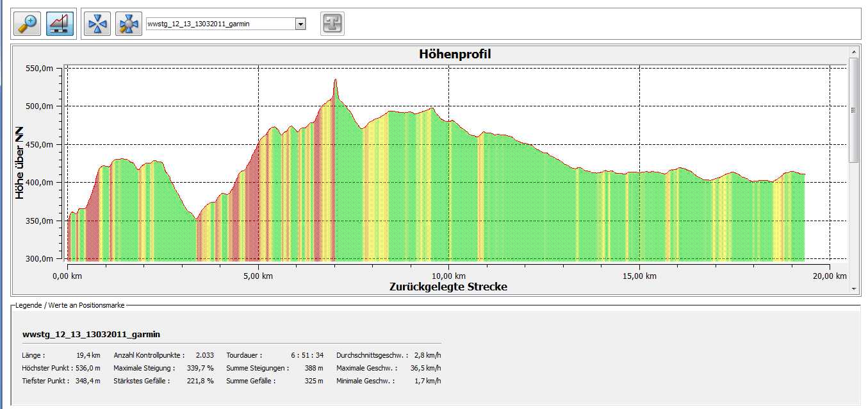Click the grey T-shaped toolbar button
The height and width of the screenshot is (409, 868).
click(x=332, y=24)
